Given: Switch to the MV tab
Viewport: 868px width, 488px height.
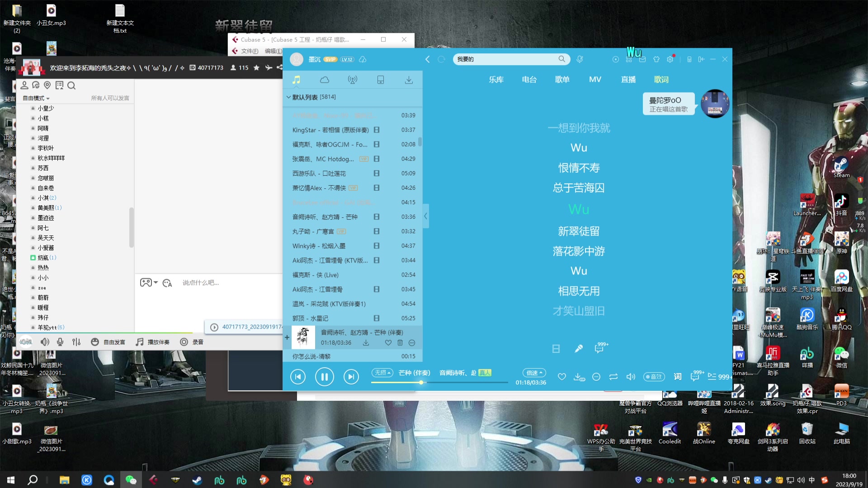Looking at the screenshot, I should tap(595, 80).
